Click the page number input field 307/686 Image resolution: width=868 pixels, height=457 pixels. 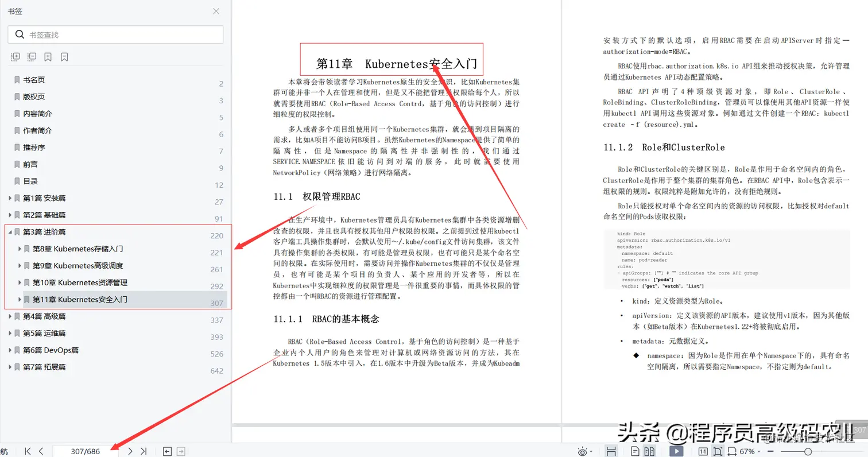click(86, 451)
